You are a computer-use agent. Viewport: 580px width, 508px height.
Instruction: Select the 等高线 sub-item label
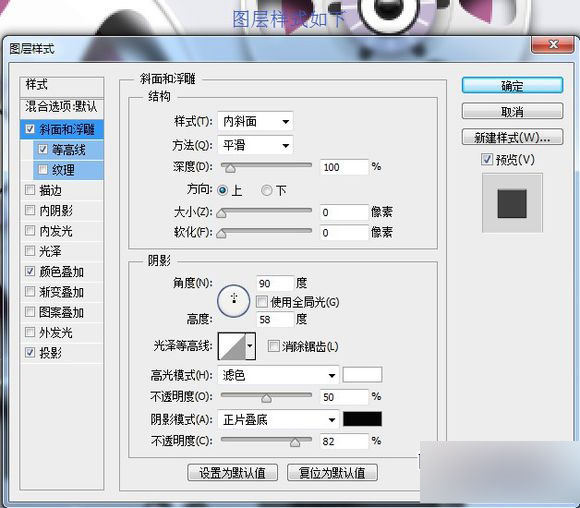tap(68, 150)
